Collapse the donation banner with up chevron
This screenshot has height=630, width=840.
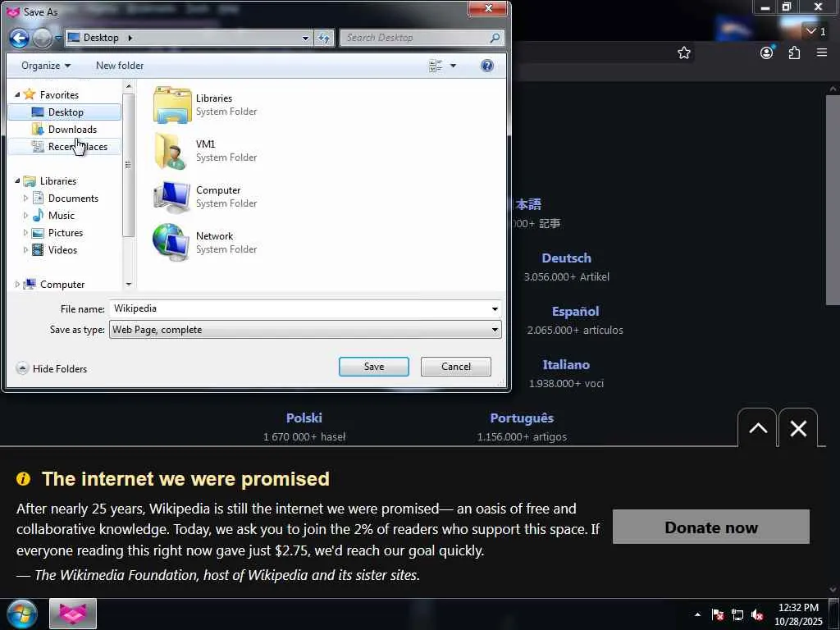pos(757,428)
